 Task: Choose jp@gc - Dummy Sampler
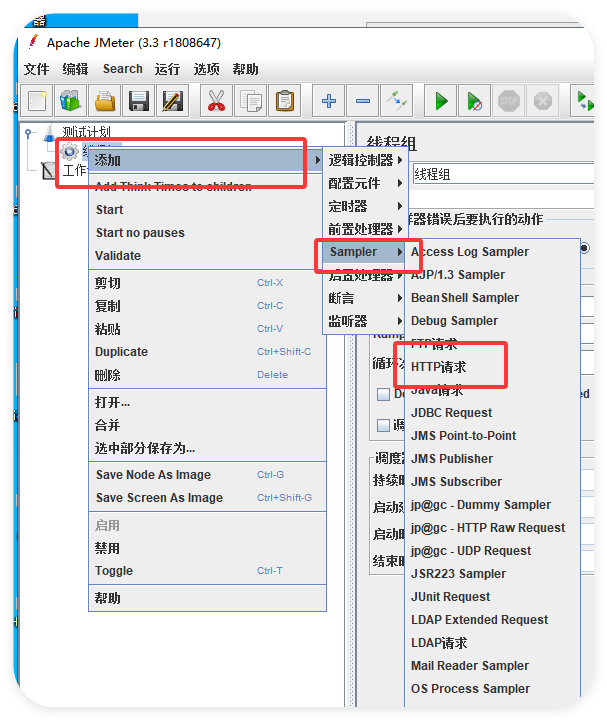493,505
